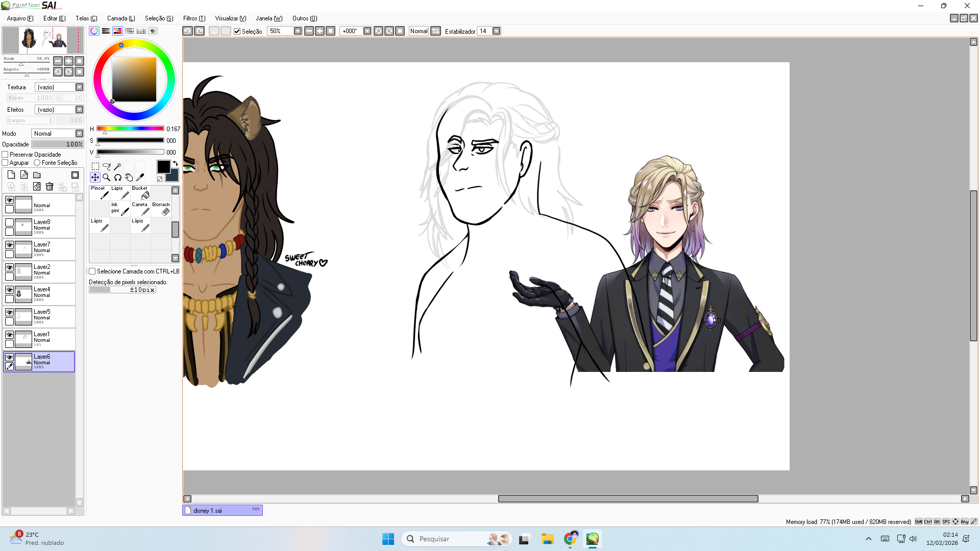Open Google Chrome from the taskbar
980x551 pixels.
570,539
